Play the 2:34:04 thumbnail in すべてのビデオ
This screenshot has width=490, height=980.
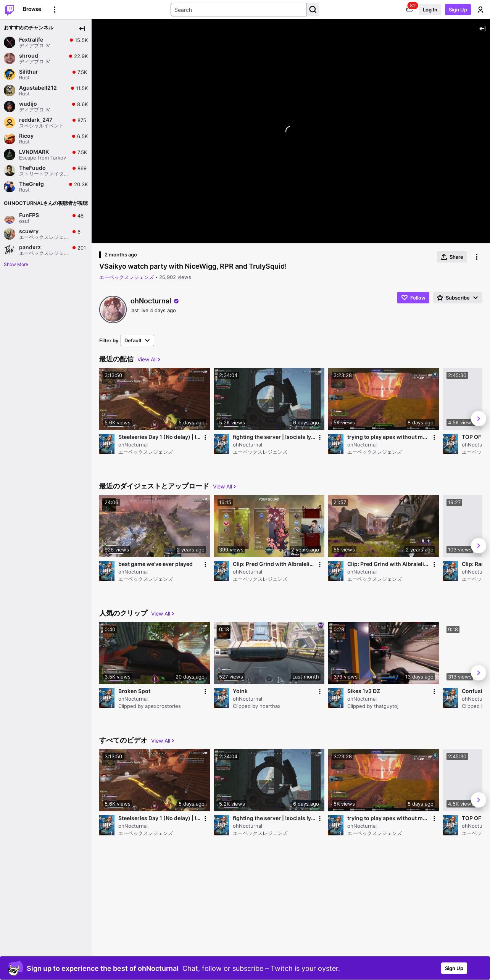[269, 780]
